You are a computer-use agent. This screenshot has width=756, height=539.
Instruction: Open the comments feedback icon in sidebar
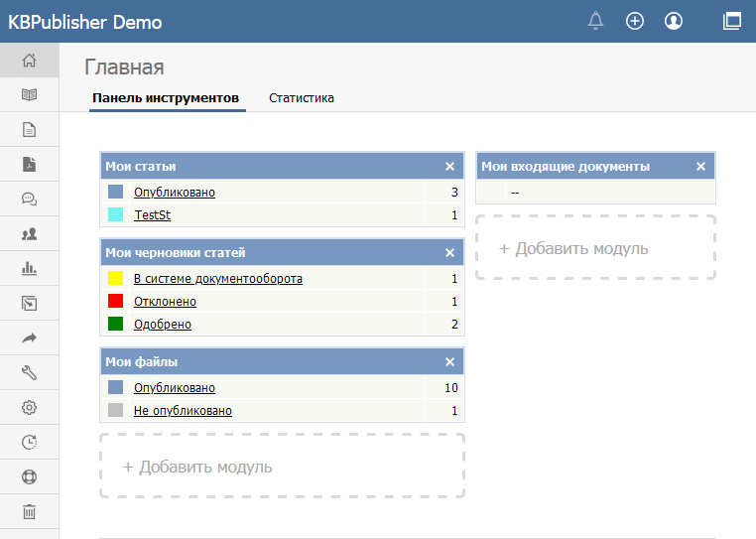pos(29,199)
